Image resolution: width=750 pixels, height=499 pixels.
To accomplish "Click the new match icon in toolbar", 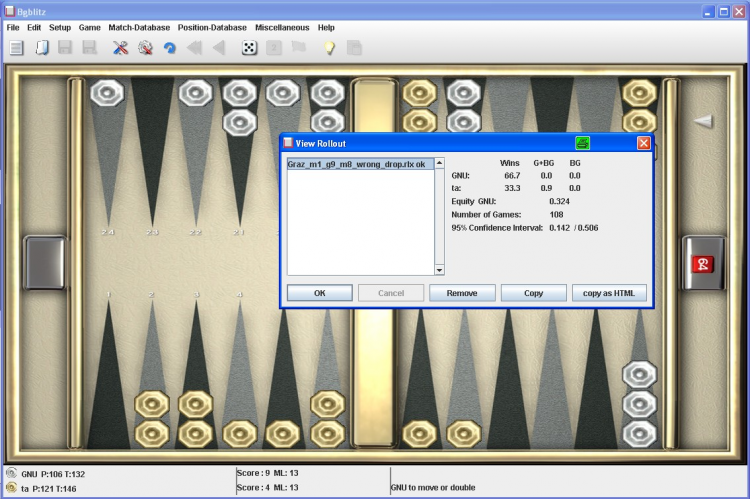I will [17, 47].
